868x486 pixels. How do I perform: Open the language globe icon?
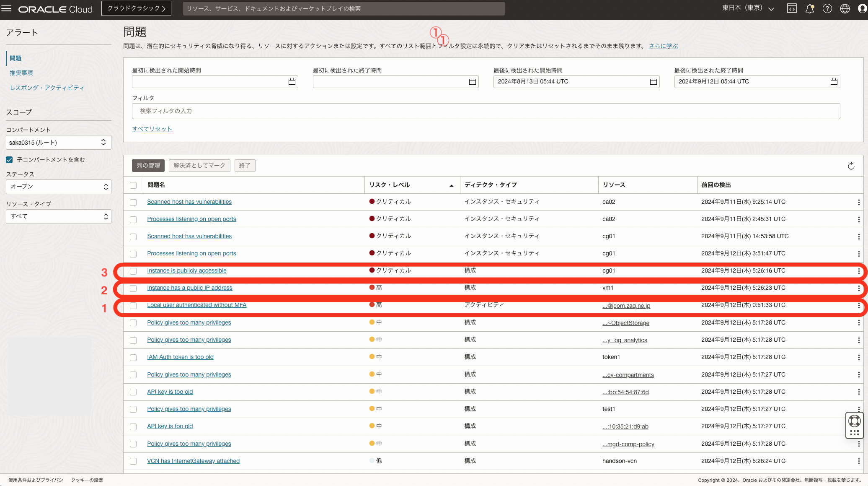(845, 8)
